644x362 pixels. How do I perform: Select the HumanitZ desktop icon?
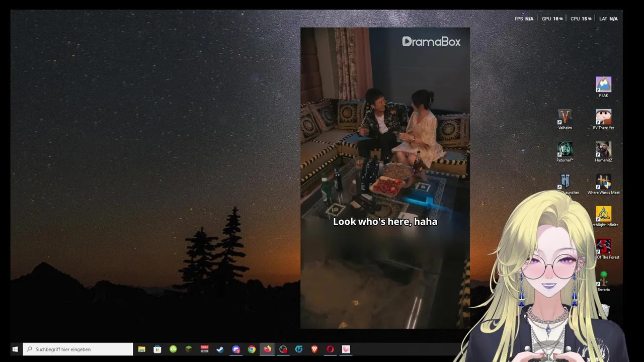603,152
